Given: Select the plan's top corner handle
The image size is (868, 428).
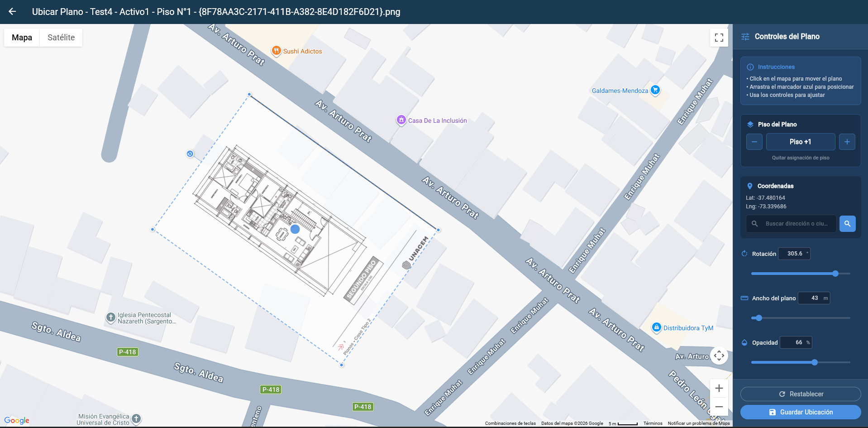Looking at the screenshot, I should pyautogui.click(x=249, y=95).
